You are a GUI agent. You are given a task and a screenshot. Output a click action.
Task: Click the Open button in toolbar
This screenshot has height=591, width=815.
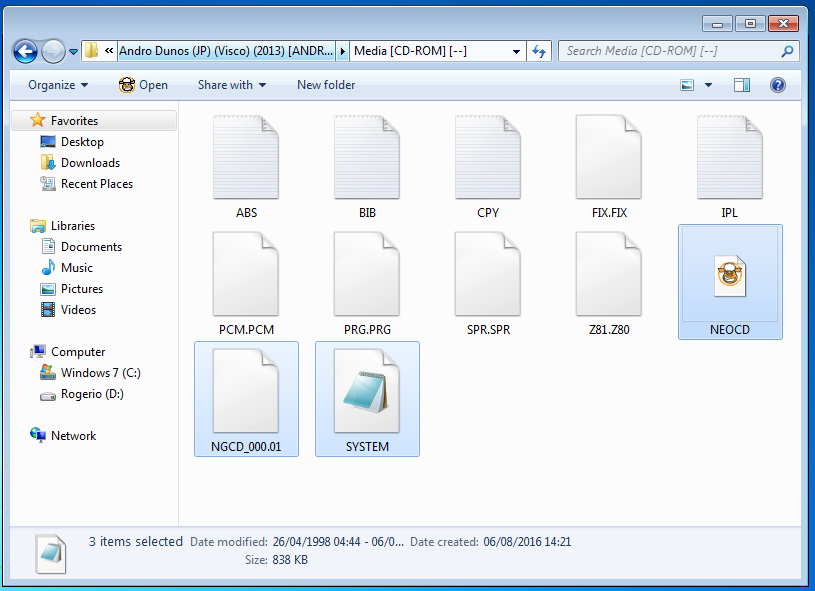pyautogui.click(x=143, y=85)
